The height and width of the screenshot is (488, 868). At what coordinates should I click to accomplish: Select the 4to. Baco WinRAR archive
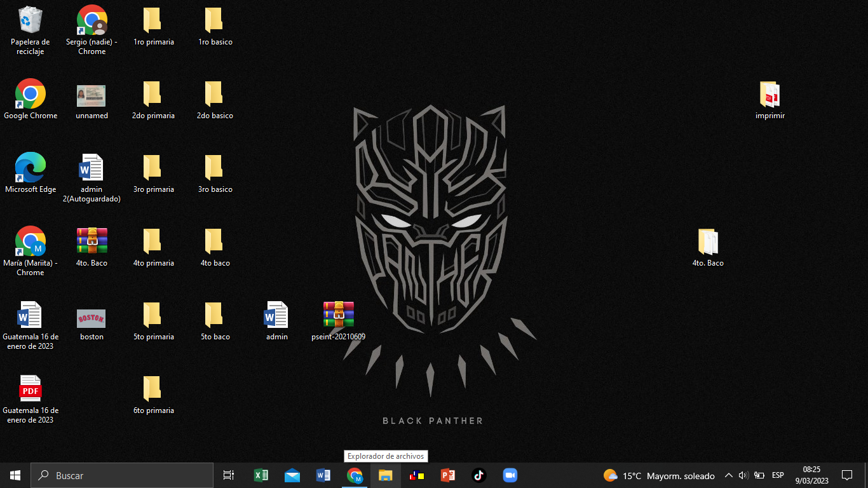[x=92, y=247]
